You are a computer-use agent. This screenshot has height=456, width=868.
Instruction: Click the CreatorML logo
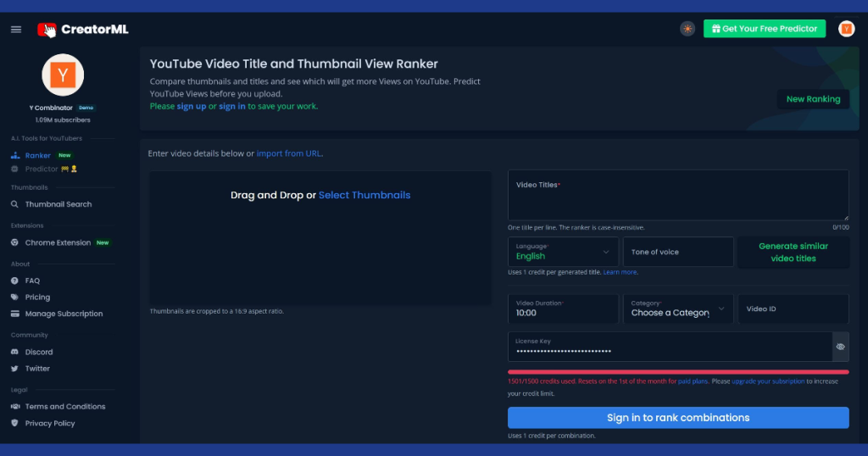83,30
